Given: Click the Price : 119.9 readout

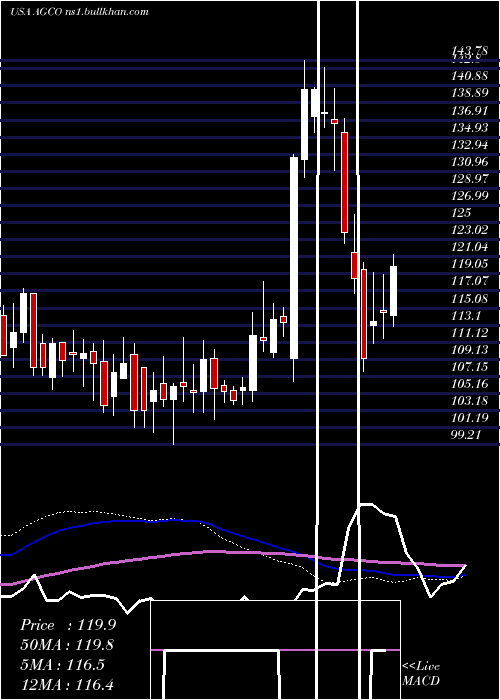Looking at the screenshot, I should [68, 625].
